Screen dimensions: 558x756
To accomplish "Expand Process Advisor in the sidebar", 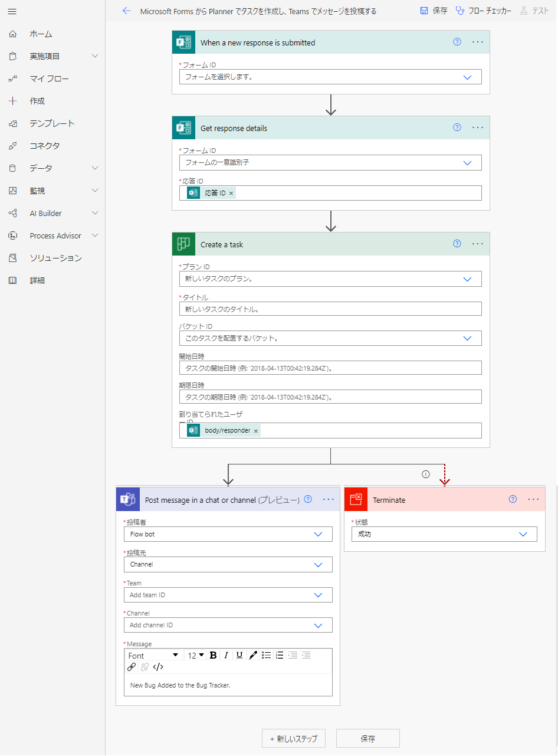I will (x=96, y=235).
